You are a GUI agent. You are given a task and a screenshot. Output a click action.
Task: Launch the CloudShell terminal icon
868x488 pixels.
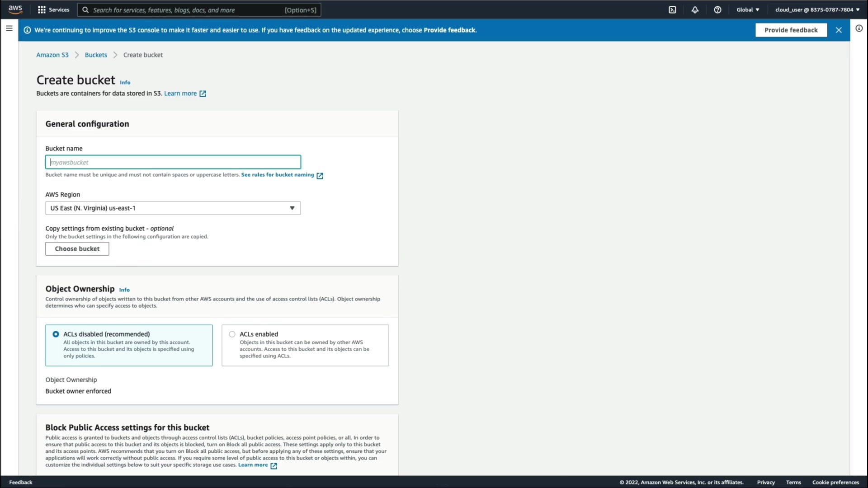click(x=672, y=9)
